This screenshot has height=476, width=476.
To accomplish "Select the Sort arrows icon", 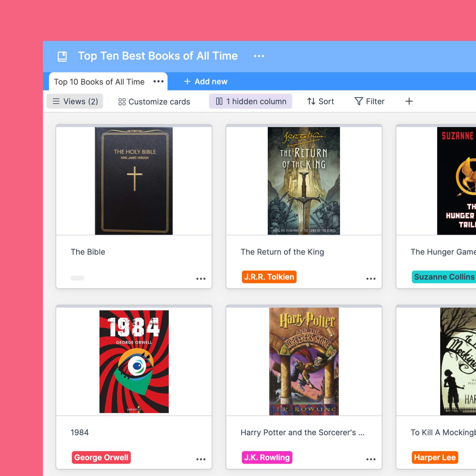I will coord(311,101).
